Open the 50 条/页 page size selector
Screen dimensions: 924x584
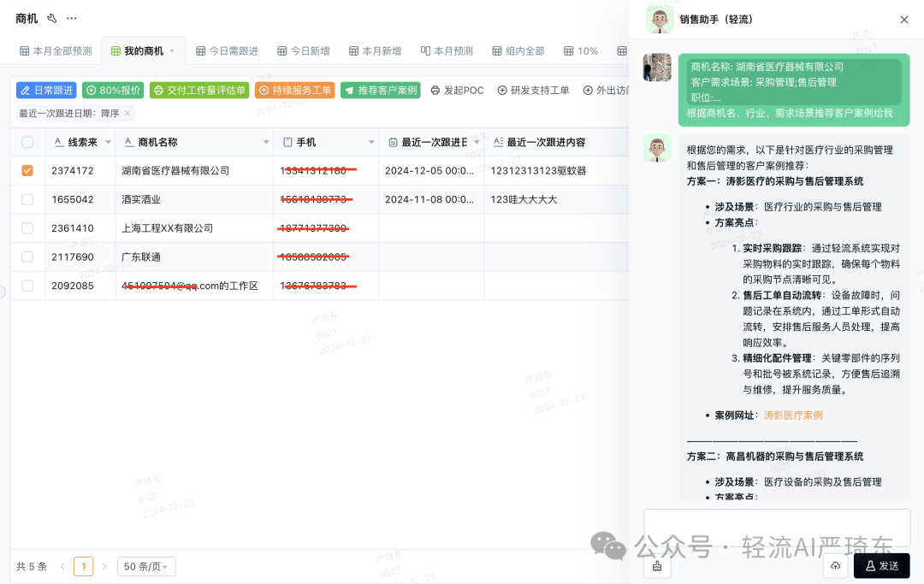[145, 566]
